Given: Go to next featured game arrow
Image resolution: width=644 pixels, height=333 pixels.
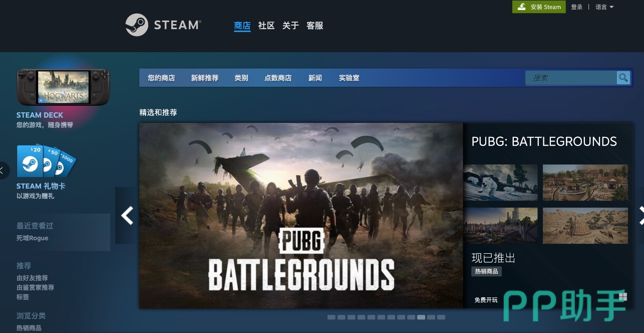Looking at the screenshot, I should (x=641, y=216).
